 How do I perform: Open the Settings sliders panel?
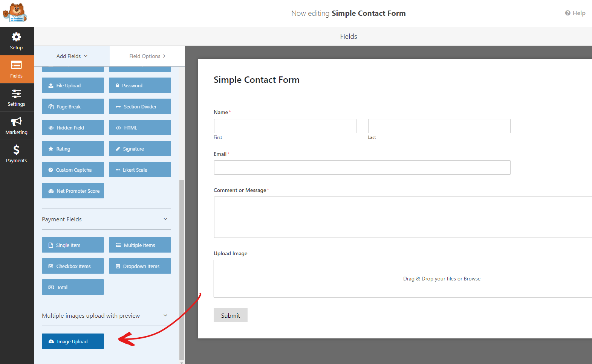pos(17,98)
